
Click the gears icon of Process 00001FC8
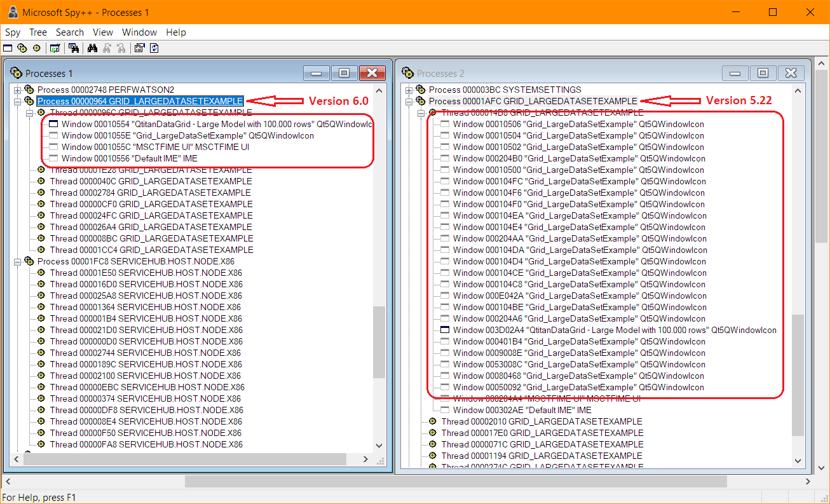(x=29, y=261)
